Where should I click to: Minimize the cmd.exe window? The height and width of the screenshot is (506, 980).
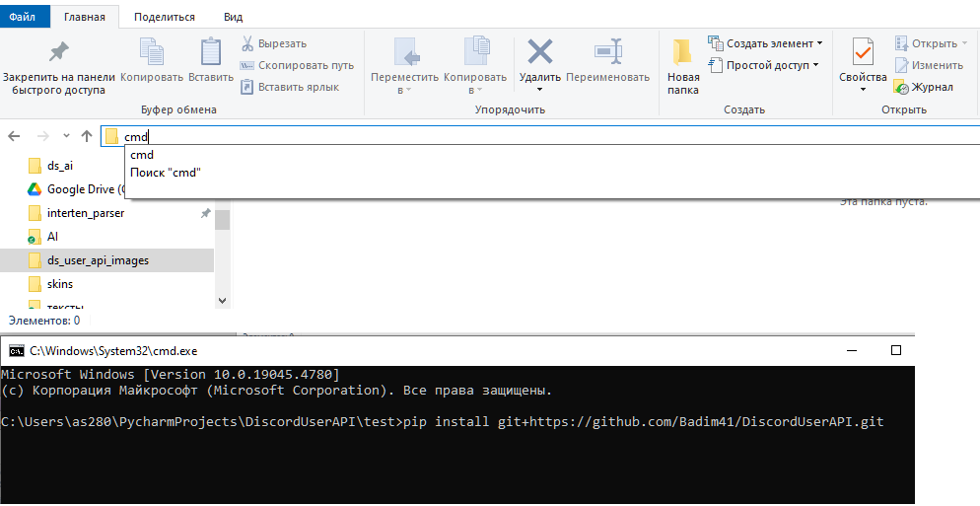pos(851,351)
